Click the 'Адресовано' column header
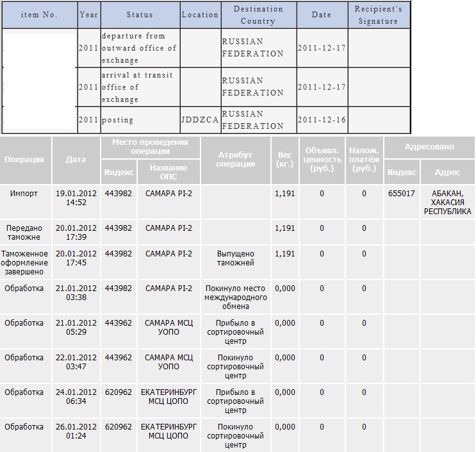 click(x=429, y=147)
